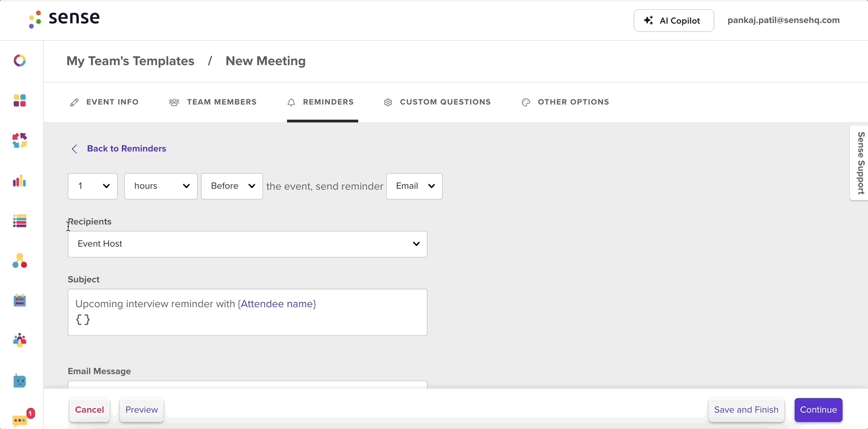Open the blue chatbot face icon

coord(19,381)
